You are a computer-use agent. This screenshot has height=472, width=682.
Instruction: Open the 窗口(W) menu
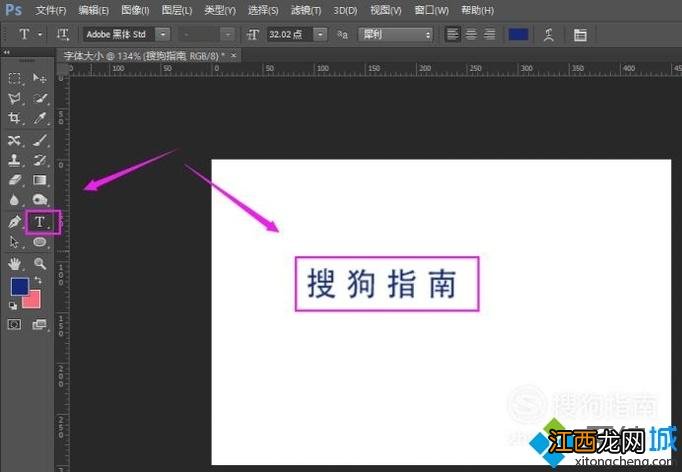[x=431, y=10]
